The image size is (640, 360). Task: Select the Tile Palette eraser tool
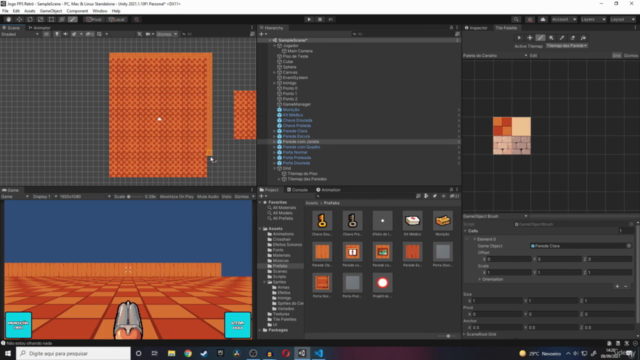coord(572,38)
